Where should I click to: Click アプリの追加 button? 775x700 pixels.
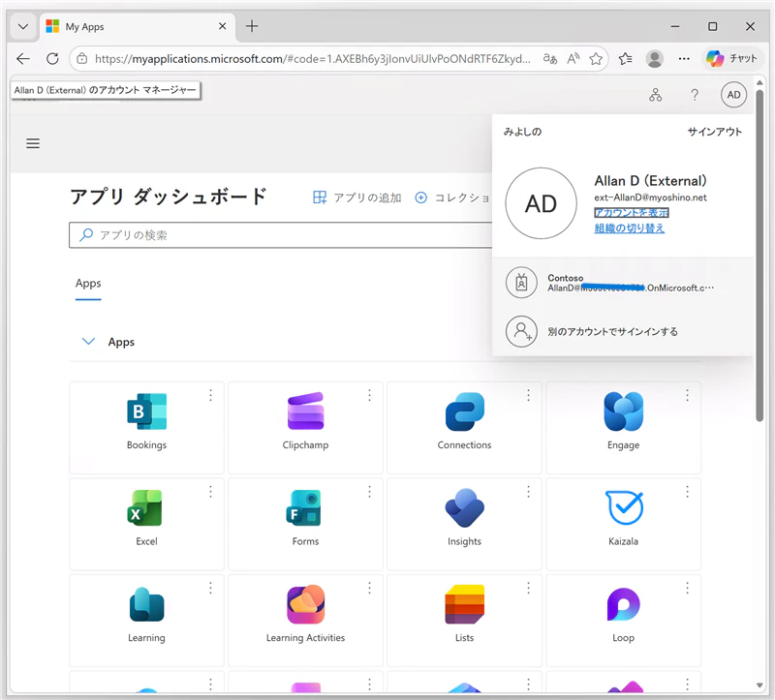click(356, 198)
